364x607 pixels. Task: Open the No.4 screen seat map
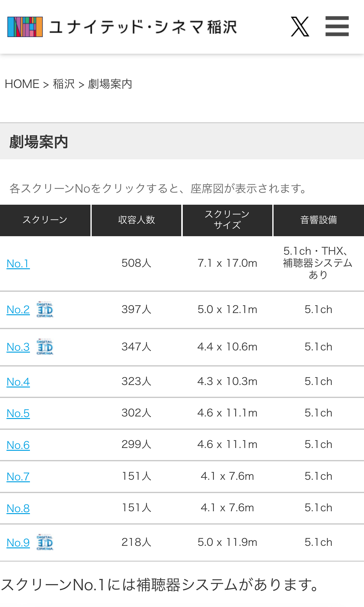tap(18, 382)
